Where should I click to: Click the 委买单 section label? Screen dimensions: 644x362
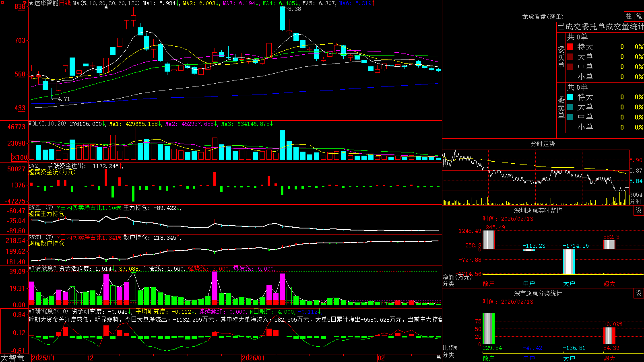[x=561, y=57]
